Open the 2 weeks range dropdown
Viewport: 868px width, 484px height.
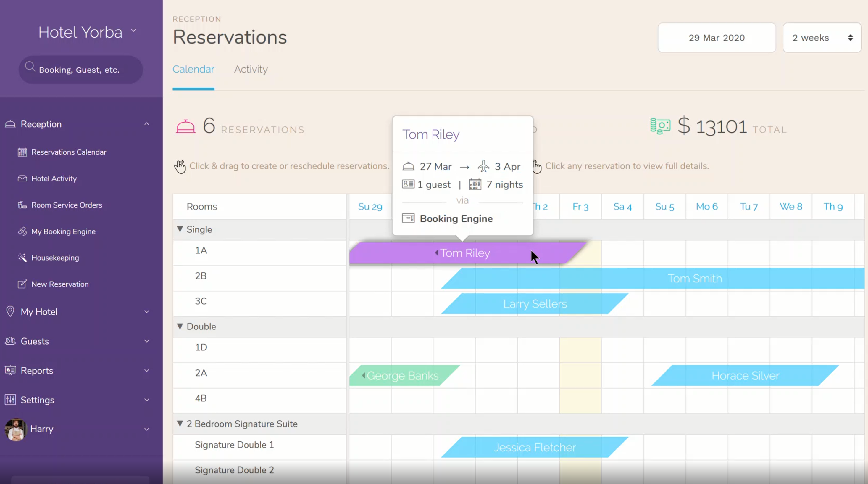(x=822, y=37)
